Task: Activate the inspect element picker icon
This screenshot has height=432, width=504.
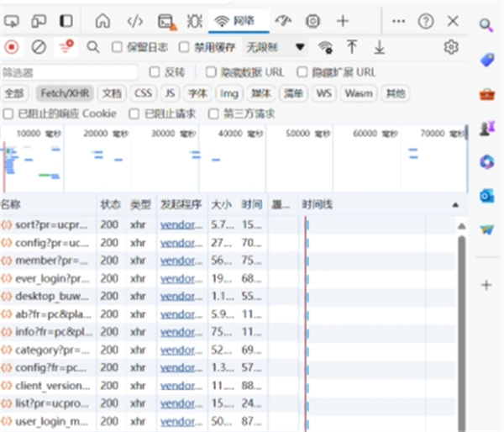Action: pos(12,21)
